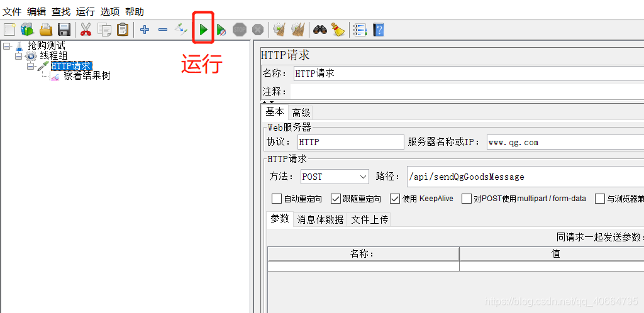This screenshot has width=644, height=313.
Task: Create a new test plan icon
Action: [9, 30]
